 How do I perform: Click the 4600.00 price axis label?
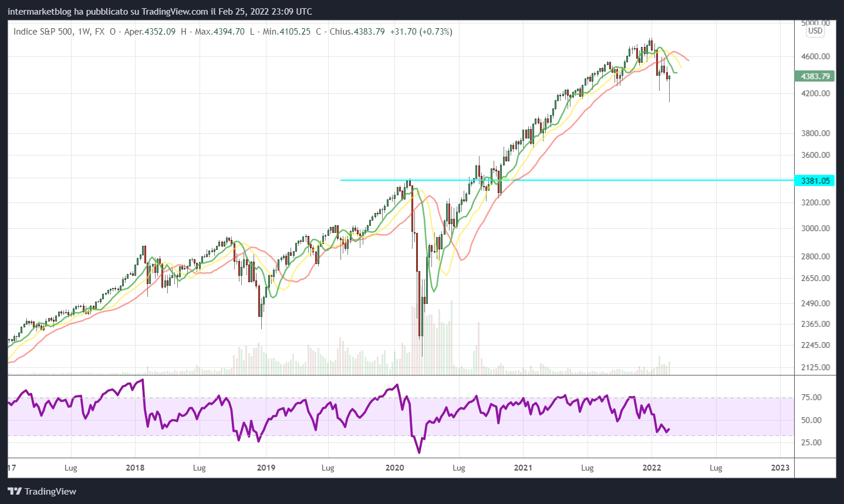point(815,56)
